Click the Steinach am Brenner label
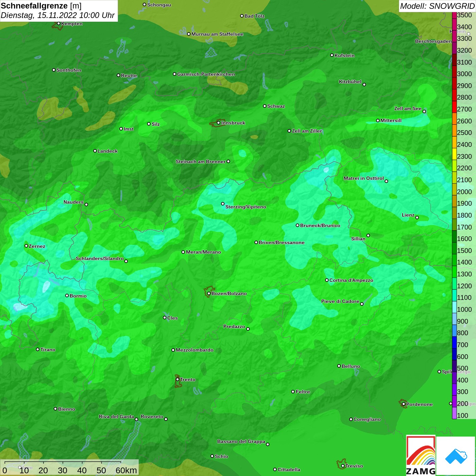The width and height of the screenshot is (476, 476). pos(201,161)
